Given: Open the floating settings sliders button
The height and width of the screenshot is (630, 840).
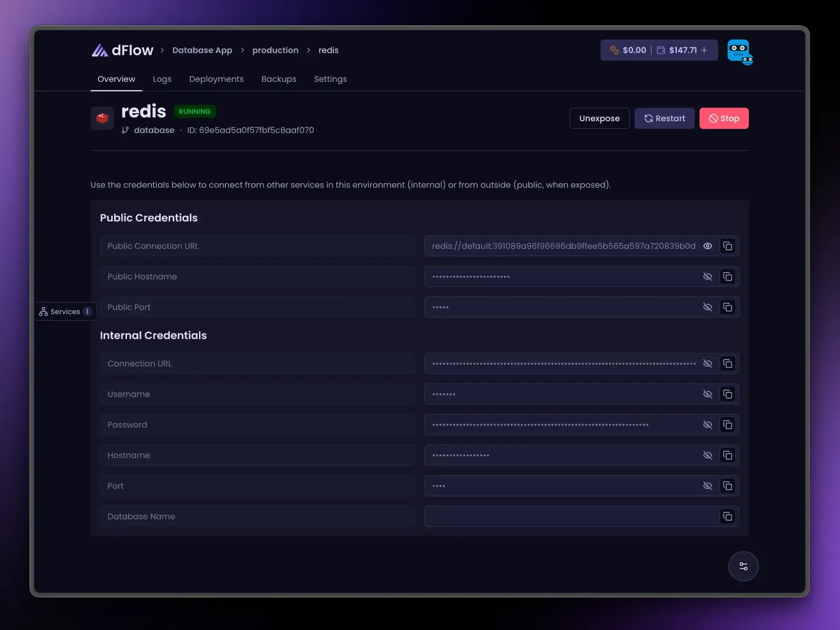Looking at the screenshot, I should tap(743, 566).
